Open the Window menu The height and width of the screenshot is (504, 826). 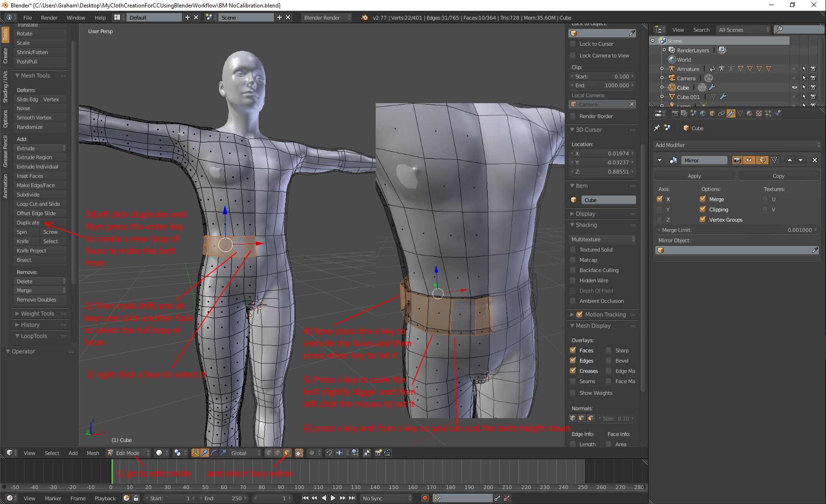[76, 17]
